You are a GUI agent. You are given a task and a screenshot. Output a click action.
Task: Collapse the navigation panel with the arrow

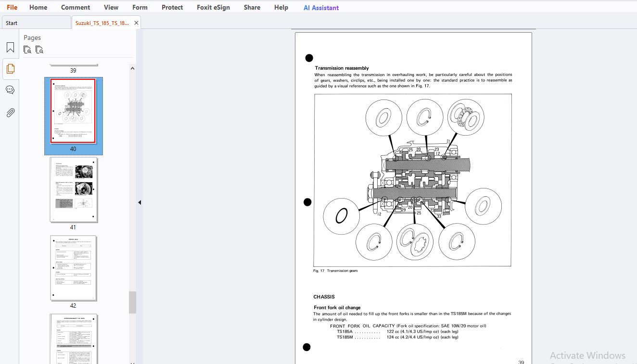(x=140, y=202)
